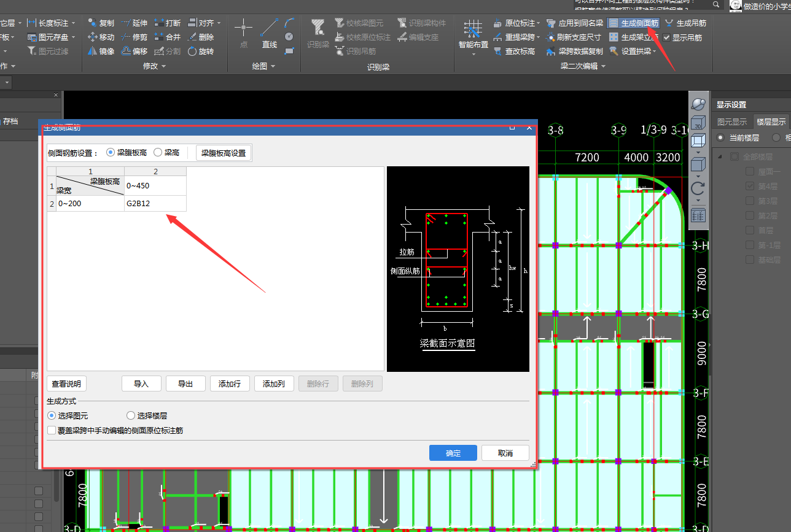This screenshot has height=532, width=791.
Task: Switch to 图元显示 tab
Action: pyautogui.click(x=732, y=121)
